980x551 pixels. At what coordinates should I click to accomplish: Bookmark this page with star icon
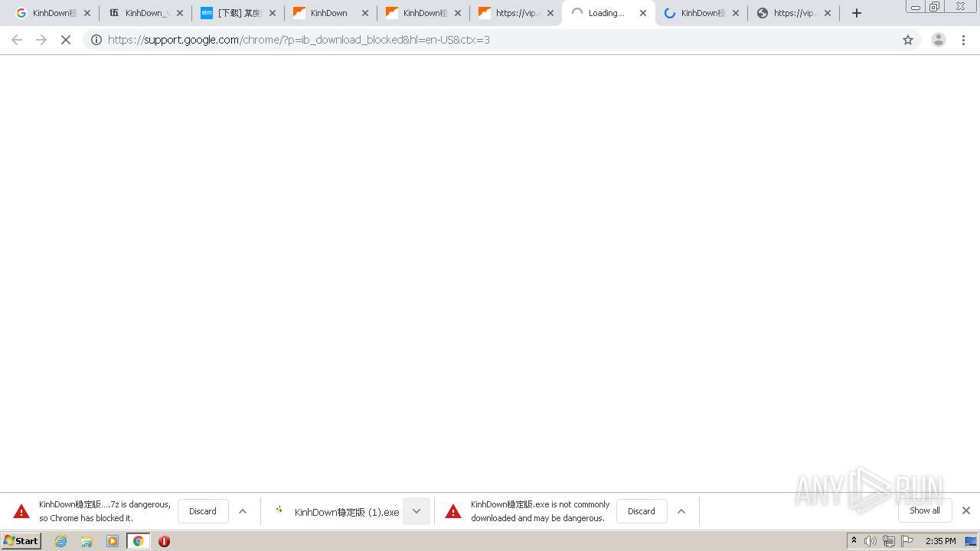tap(908, 40)
